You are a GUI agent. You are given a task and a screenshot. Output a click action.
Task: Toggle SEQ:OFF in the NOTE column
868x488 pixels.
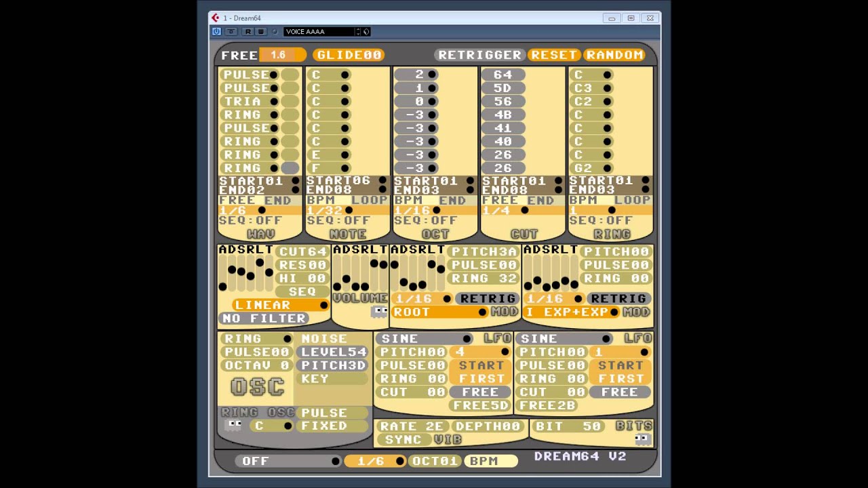coord(338,221)
